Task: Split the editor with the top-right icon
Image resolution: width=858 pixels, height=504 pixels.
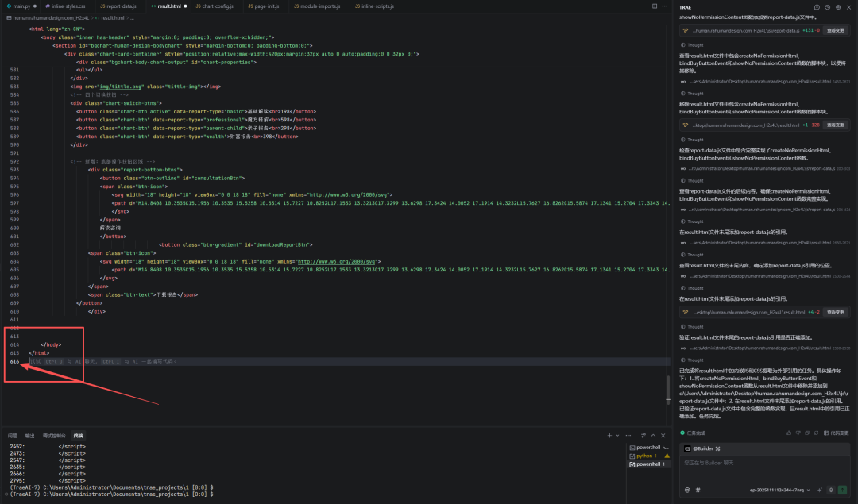Action: coord(655,6)
